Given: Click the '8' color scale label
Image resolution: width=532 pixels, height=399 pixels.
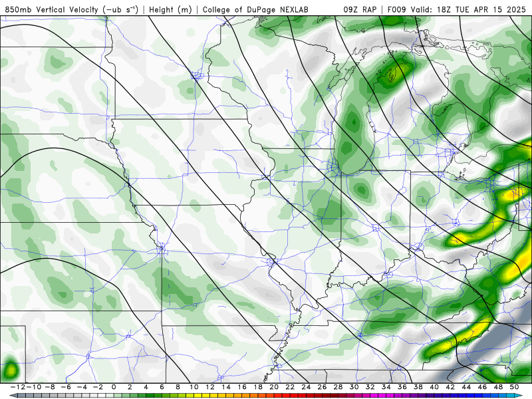Looking at the screenshot, I should tap(178, 387).
